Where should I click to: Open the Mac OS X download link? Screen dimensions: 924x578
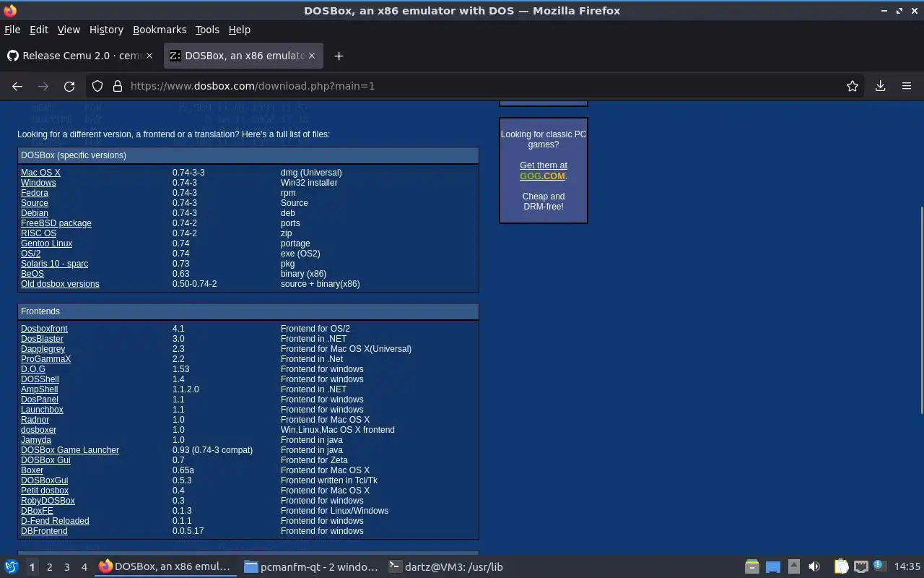40,173
